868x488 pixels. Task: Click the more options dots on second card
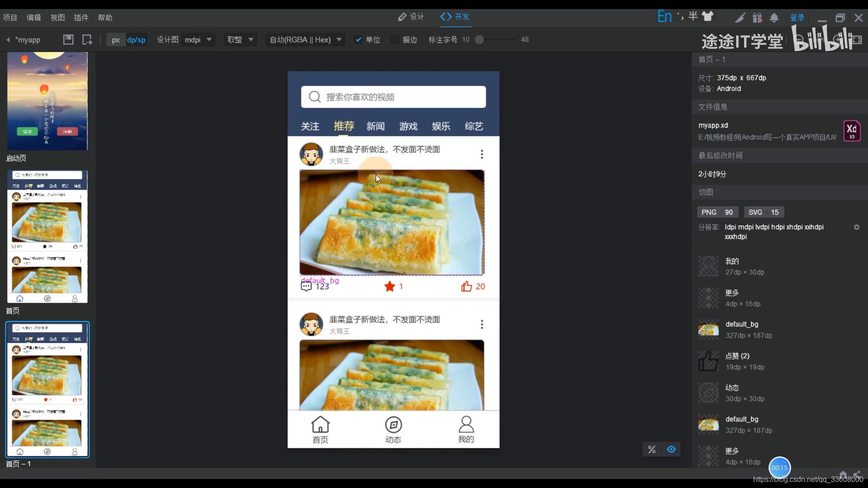coord(482,324)
